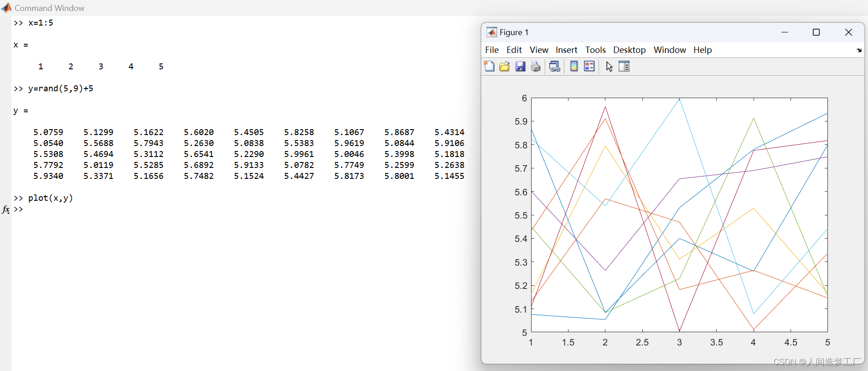Click the plot(x,y) command text
This screenshot has width=868, height=371.
[51, 198]
